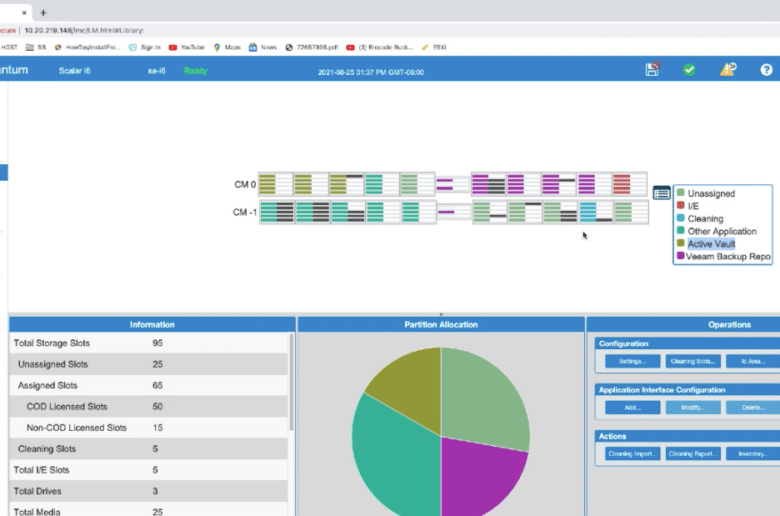Click the Information panel header
Screen dimensions: 780x516
click(152, 324)
